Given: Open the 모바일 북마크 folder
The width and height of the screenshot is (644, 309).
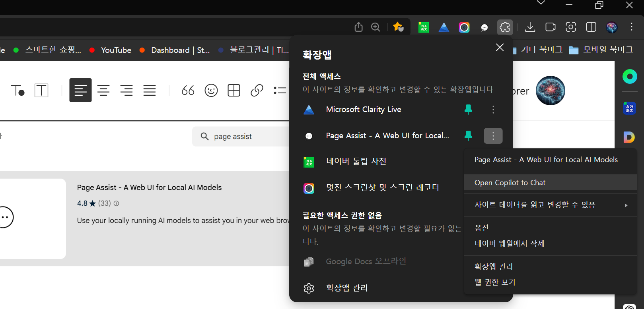Looking at the screenshot, I should (x=601, y=50).
